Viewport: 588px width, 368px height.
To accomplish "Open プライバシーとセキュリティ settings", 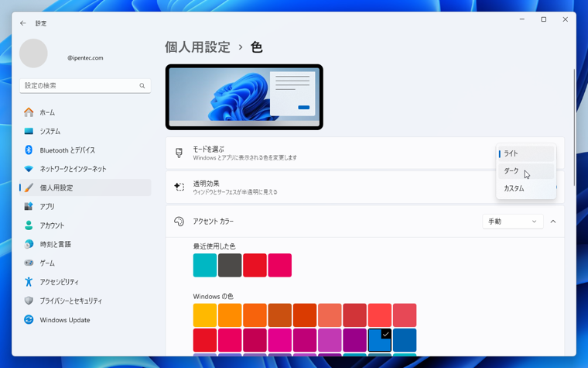I will click(85, 301).
